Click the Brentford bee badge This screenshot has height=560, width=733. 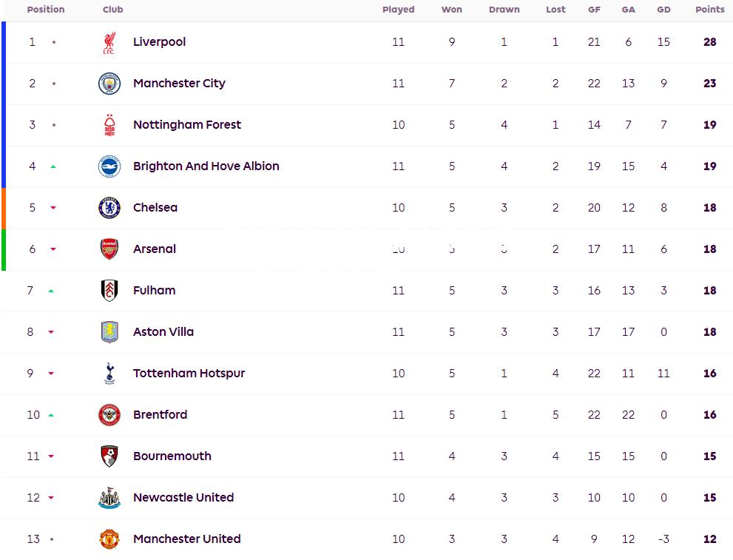pyautogui.click(x=109, y=414)
